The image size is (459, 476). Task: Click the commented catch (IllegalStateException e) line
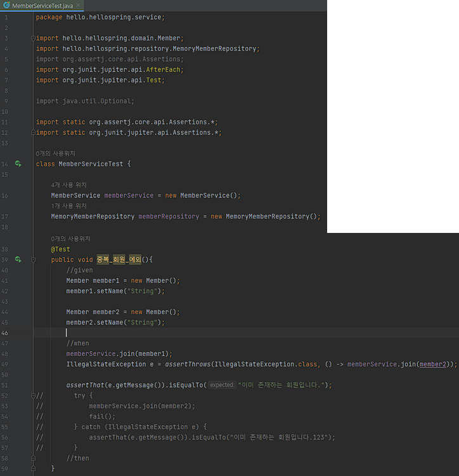[140, 427]
